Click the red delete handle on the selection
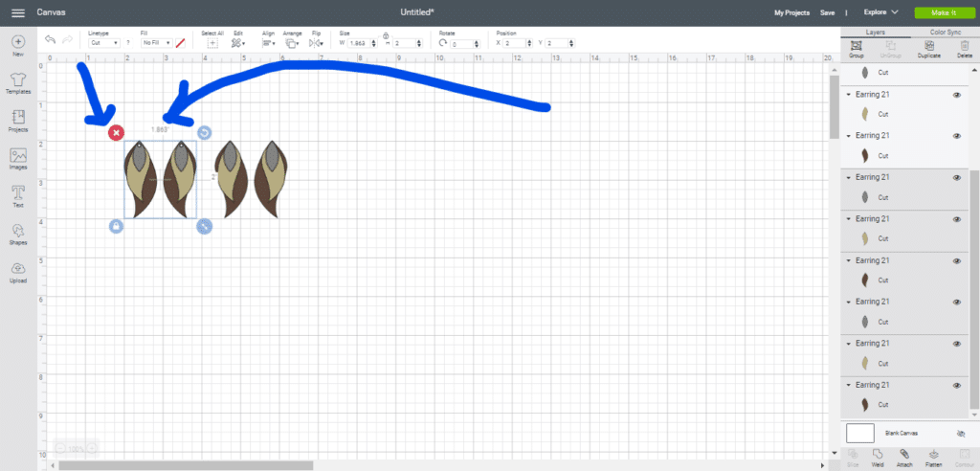This screenshot has height=471, width=980. point(116,132)
